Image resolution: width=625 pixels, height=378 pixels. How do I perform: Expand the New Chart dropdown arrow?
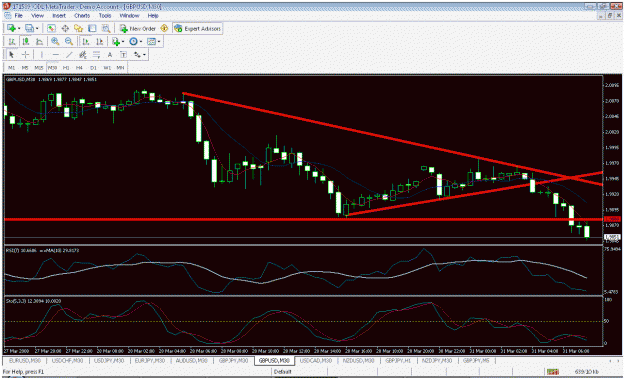click(19, 28)
